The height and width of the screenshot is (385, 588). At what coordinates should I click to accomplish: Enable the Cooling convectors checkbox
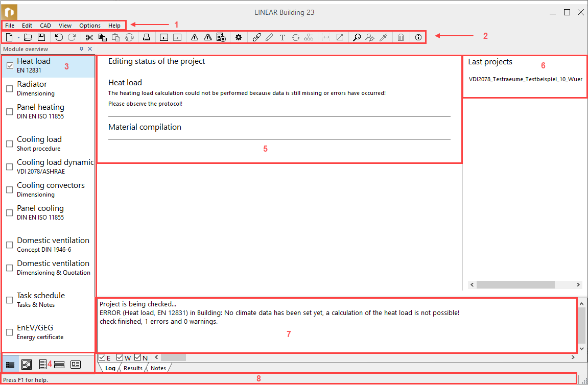coord(10,189)
